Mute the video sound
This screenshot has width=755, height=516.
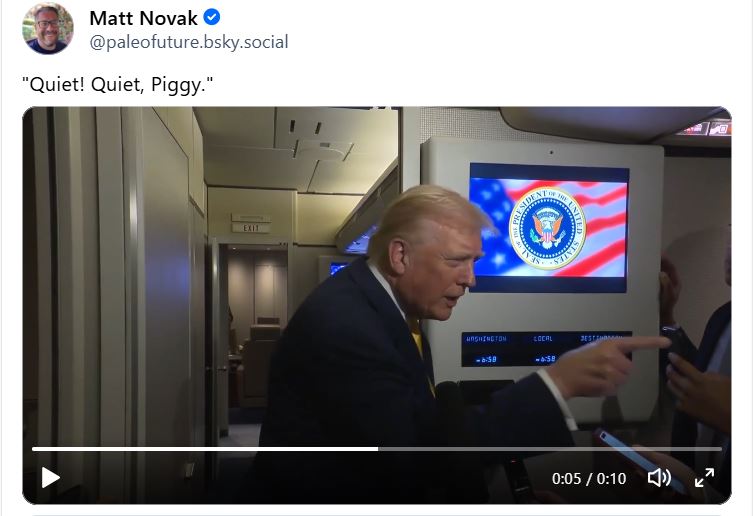(x=659, y=478)
